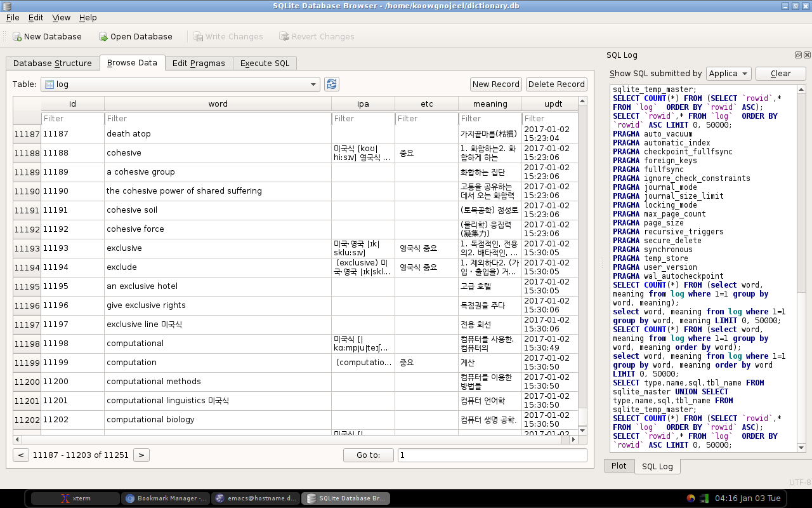
Task: Click the Korean input method tray icon
Action: pyautogui.click(x=691, y=498)
